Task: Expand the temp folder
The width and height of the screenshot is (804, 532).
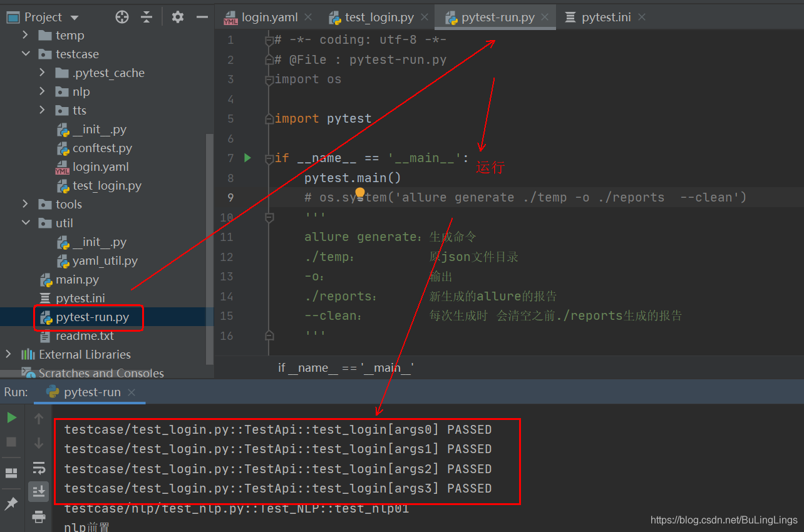Action: point(25,35)
